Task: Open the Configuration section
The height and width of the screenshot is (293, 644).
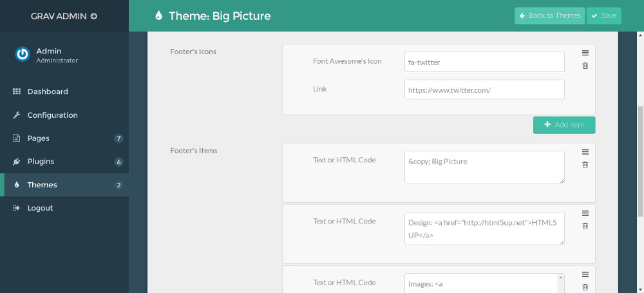Action: coord(64,115)
